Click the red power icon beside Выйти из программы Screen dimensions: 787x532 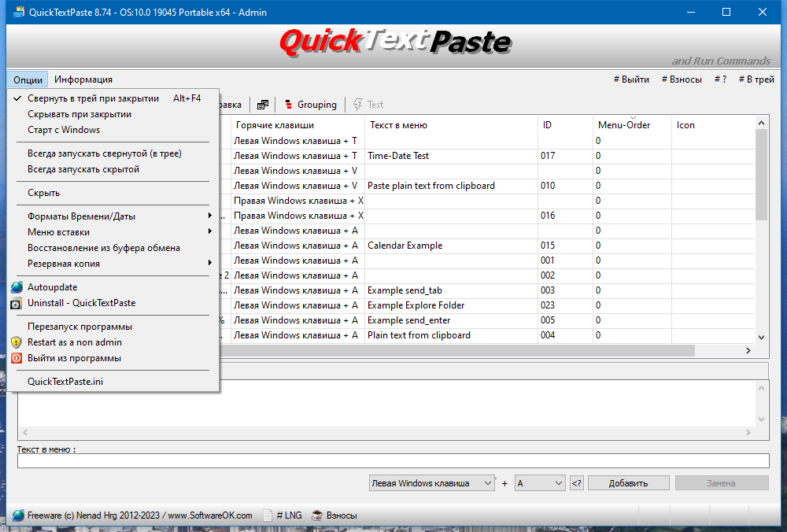pos(17,358)
